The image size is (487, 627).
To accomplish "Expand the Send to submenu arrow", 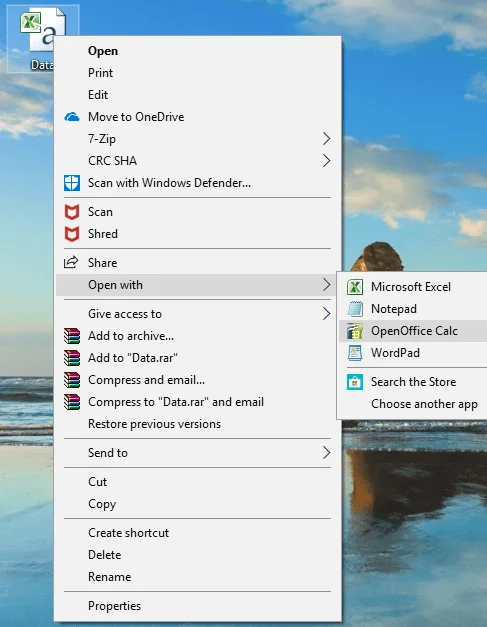I will click(x=327, y=453).
